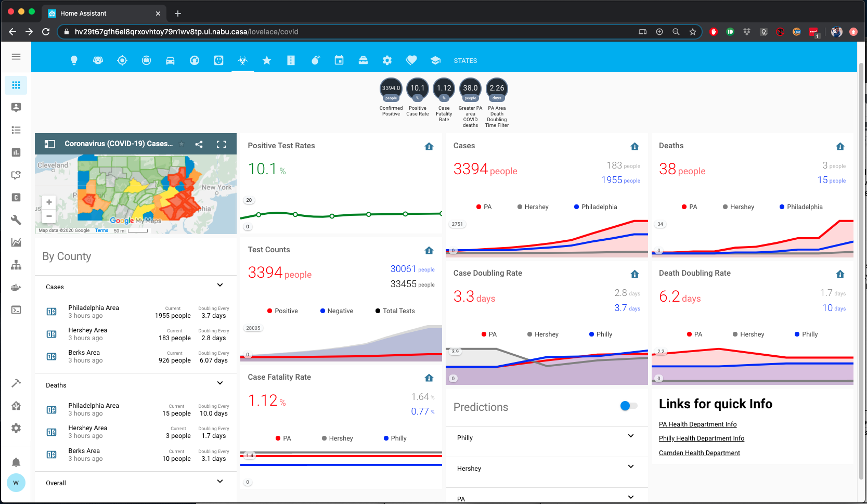
Task: Toggle the Predictions switch
Action: (x=629, y=406)
